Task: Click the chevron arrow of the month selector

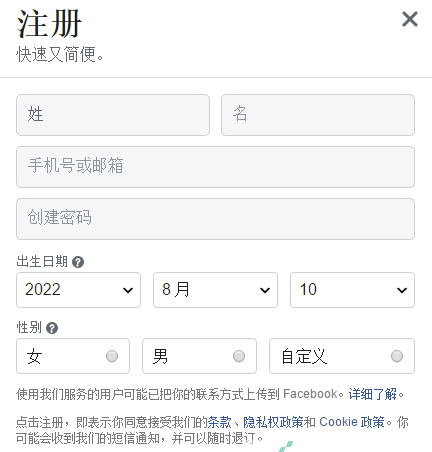Action: pos(265,290)
